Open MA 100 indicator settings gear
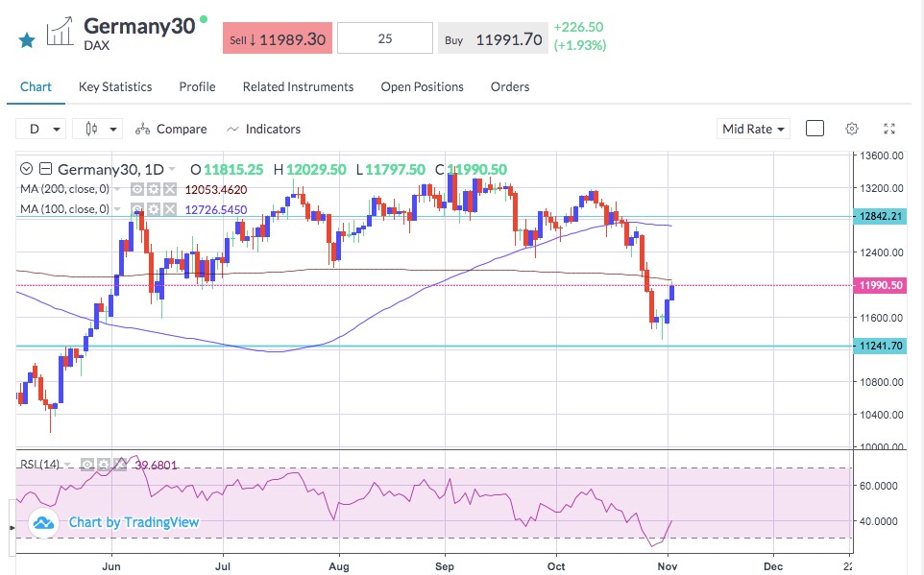 [154, 209]
